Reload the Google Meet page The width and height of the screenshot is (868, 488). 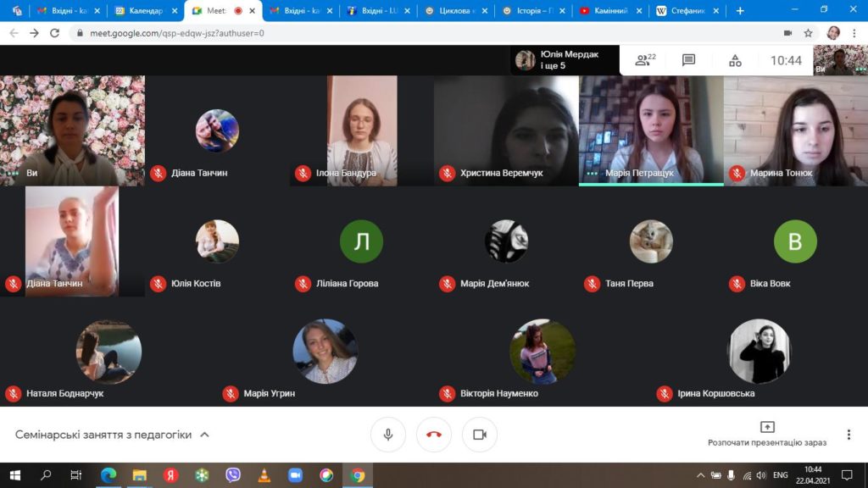click(x=55, y=33)
